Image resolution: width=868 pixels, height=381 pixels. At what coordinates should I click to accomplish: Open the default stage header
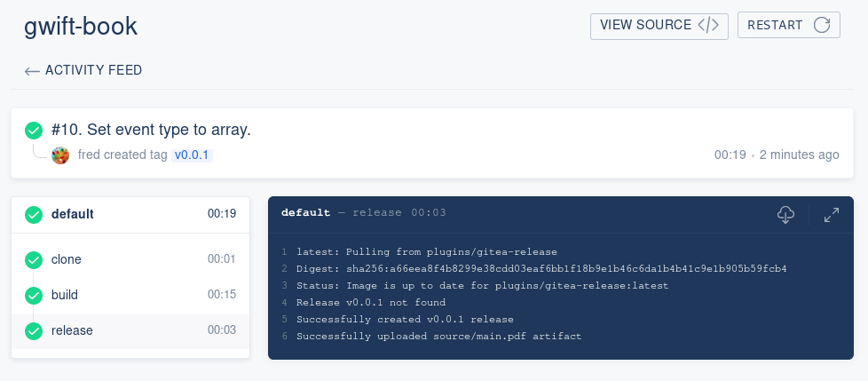pyautogui.click(x=130, y=214)
